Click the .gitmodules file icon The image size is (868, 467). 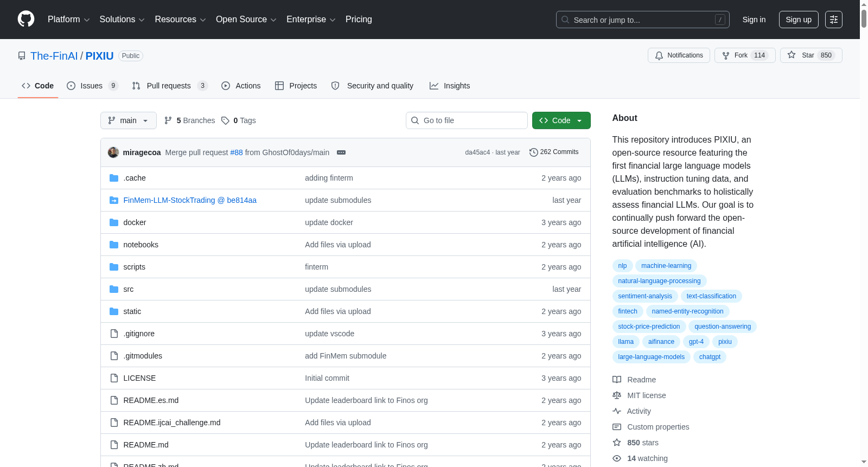click(x=114, y=356)
